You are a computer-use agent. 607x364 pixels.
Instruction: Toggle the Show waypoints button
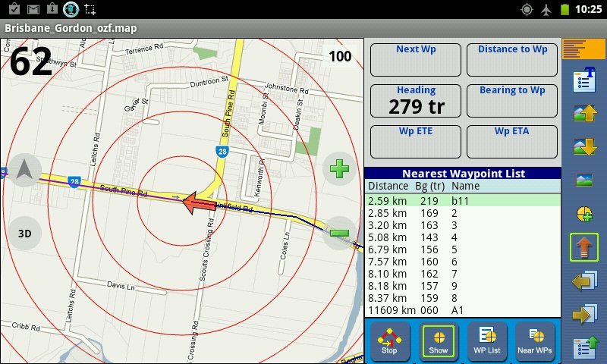[438, 340]
